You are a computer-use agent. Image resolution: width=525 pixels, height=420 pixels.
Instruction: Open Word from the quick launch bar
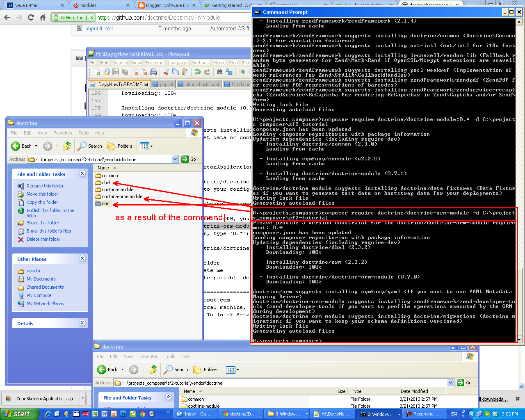(105, 414)
